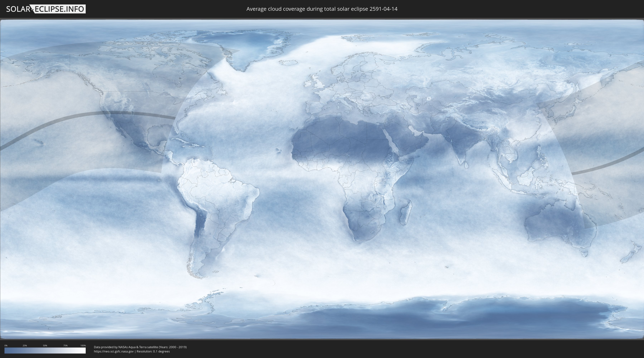
Task: Click the 50% legend label
Action: click(45, 345)
